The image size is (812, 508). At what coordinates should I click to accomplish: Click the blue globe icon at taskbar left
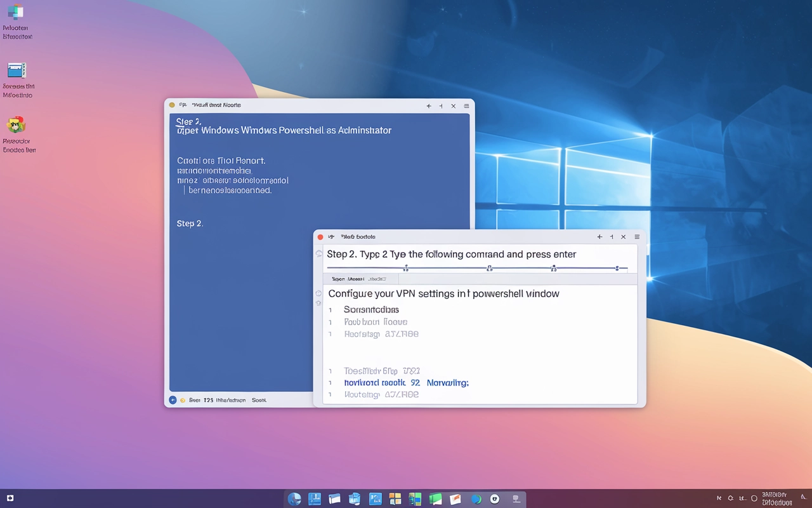pyautogui.click(x=294, y=499)
